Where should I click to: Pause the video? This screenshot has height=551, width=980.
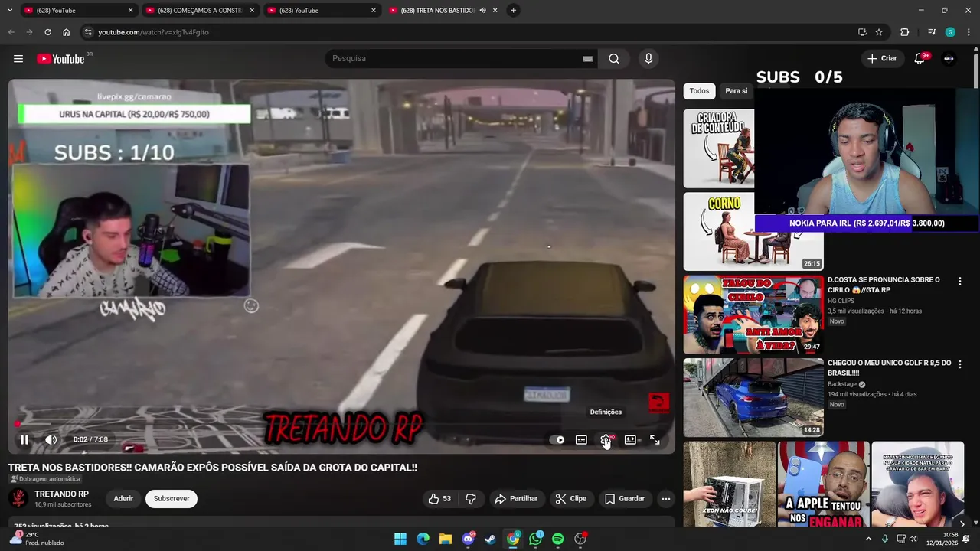pos(24,440)
